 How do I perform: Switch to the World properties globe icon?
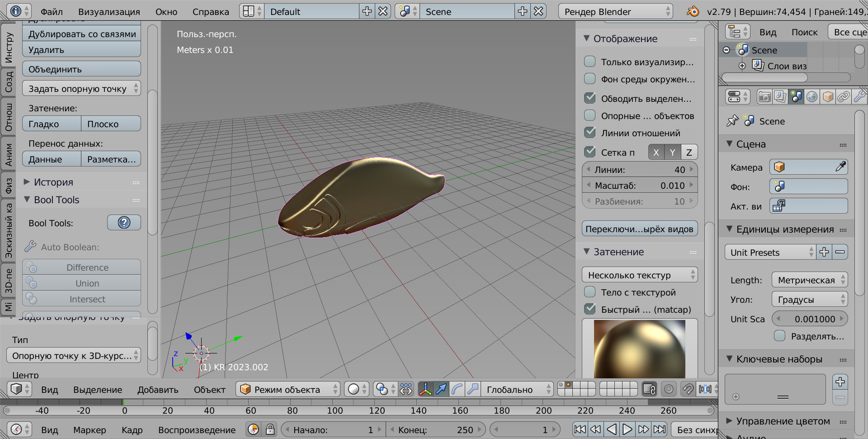812,97
